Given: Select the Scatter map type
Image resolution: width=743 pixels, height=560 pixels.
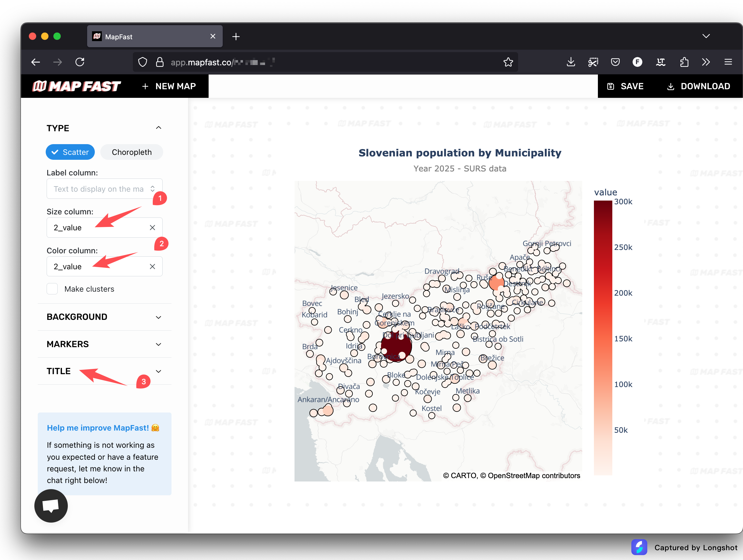Looking at the screenshot, I should coord(70,152).
